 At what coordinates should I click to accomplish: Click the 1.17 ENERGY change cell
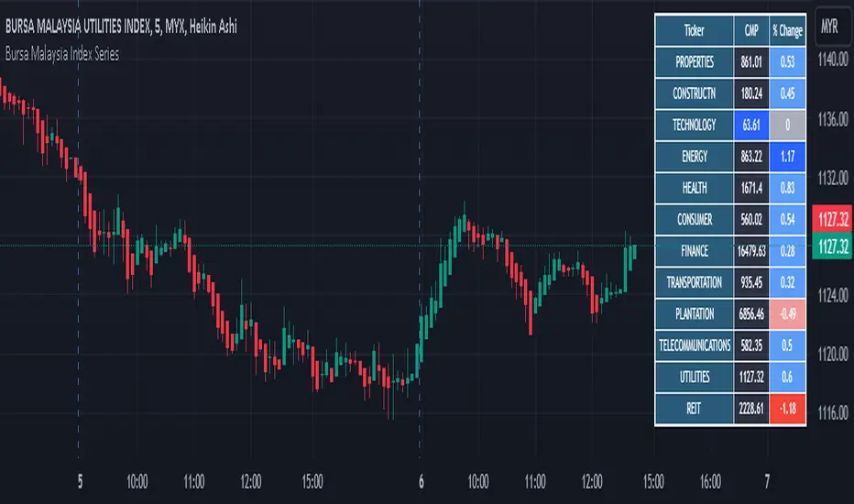pos(787,157)
